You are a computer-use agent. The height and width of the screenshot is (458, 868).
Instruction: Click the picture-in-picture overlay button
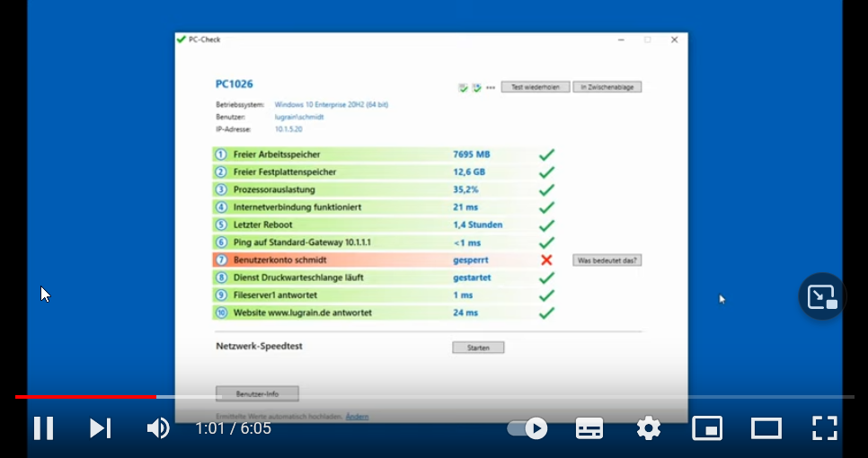coord(822,297)
